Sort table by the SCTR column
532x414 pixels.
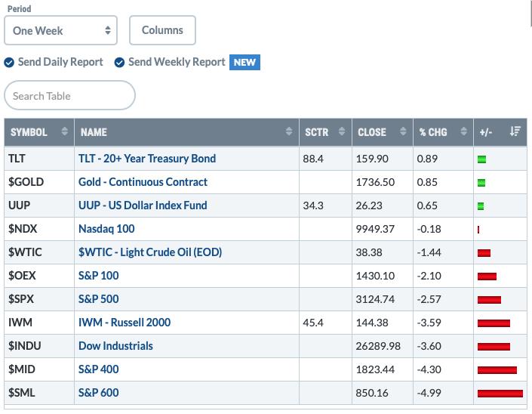pyautogui.click(x=325, y=132)
